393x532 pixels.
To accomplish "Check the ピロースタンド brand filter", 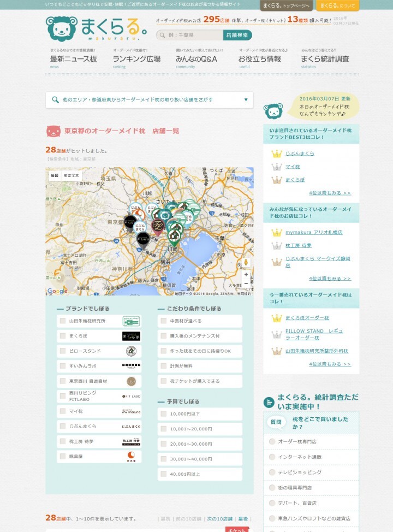I will [63, 351].
